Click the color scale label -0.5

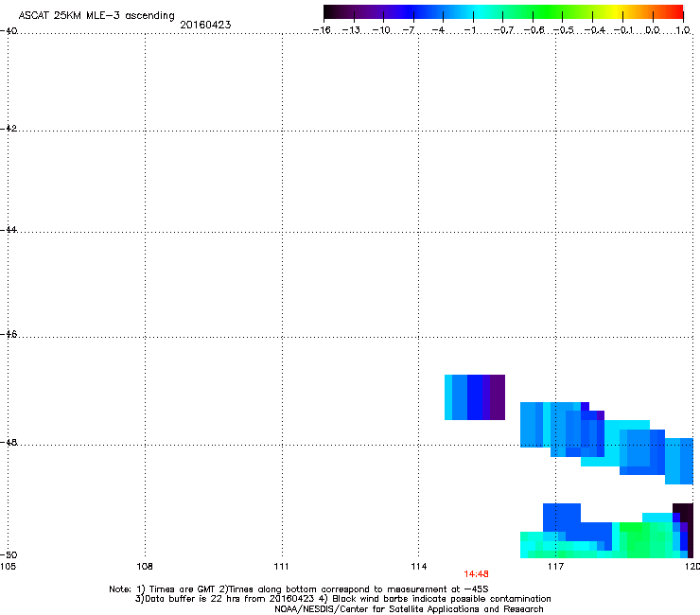564,30
